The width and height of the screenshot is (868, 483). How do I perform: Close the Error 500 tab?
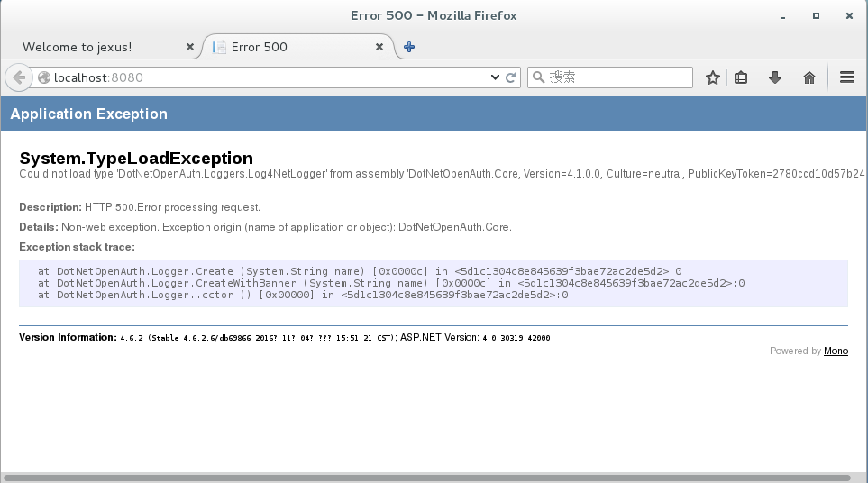379,47
